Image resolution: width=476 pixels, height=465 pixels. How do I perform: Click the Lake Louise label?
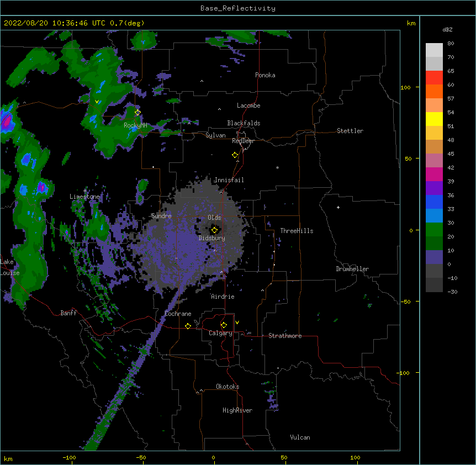tap(10, 267)
